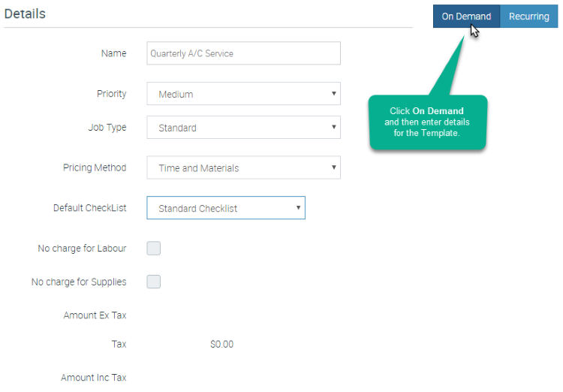Check the No charge for Labour box
Image resolution: width=563 pixels, height=392 pixels.
click(x=154, y=249)
